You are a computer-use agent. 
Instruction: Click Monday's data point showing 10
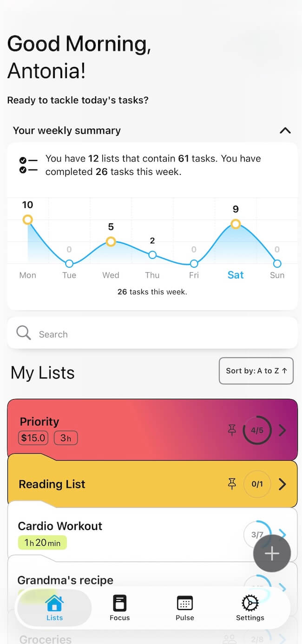(x=28, y=220)
